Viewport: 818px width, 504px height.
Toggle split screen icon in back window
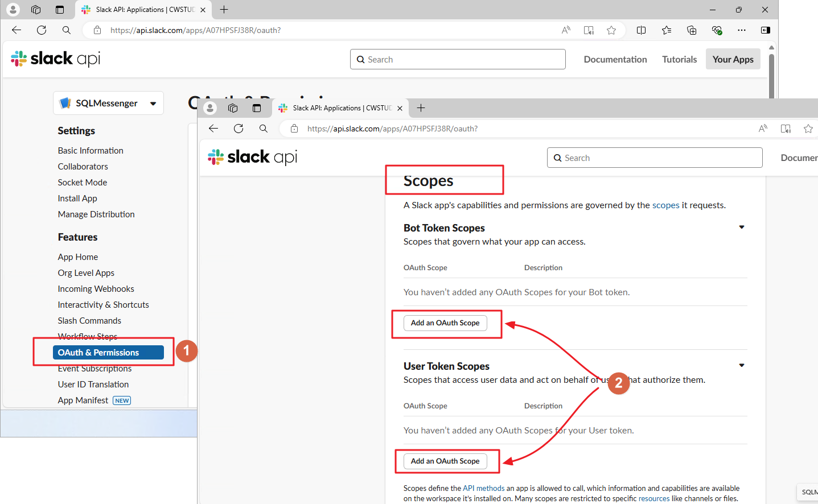click(x=641, y=30)
